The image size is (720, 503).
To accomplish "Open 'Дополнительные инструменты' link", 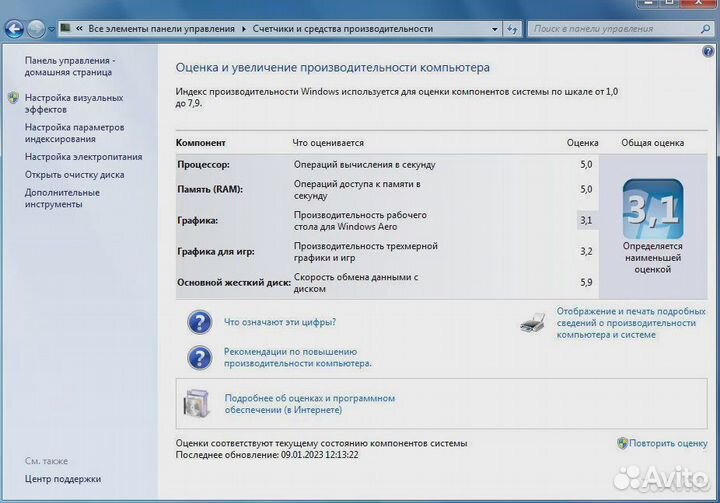I will 62,198.
